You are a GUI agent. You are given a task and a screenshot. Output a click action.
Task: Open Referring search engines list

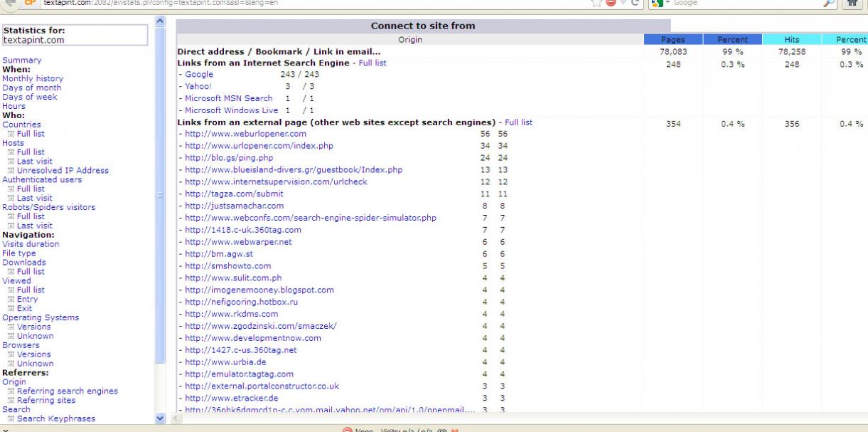click(68, 391)
